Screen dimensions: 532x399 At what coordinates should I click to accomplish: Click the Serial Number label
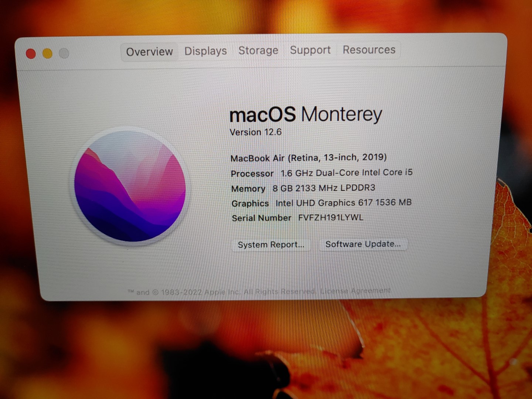point(262,218)
